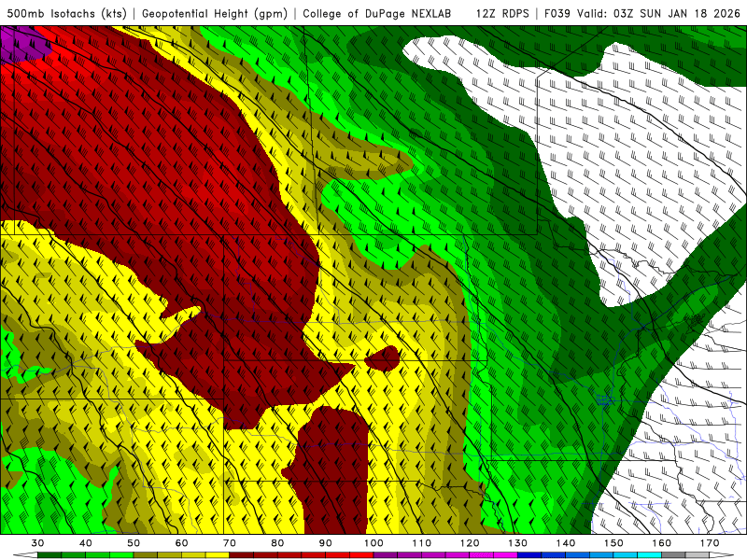Click the 'Geopotential Height (gpm)' title text

215,13
